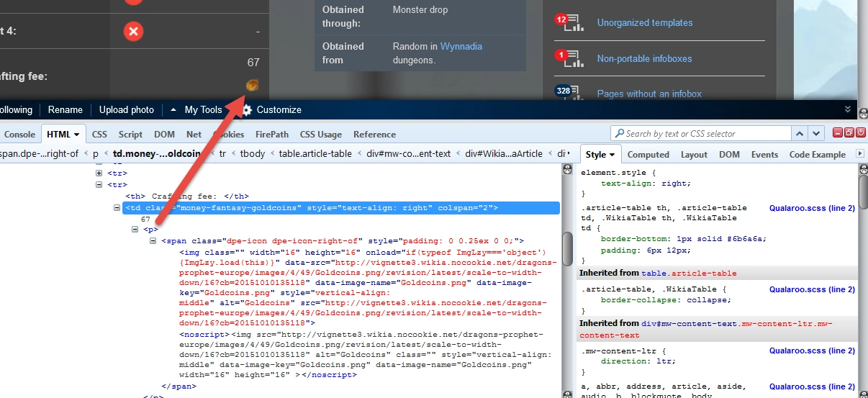Viewport: 868px width, 398px height.
Task: Click the Upload photo button
Action: point(127,110)
